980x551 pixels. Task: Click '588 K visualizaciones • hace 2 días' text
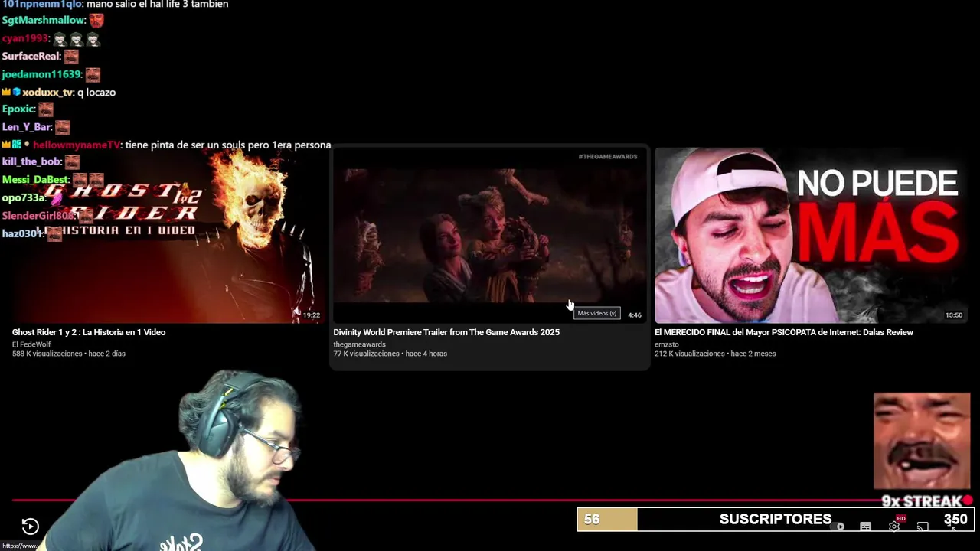click(x=69, y=354)
